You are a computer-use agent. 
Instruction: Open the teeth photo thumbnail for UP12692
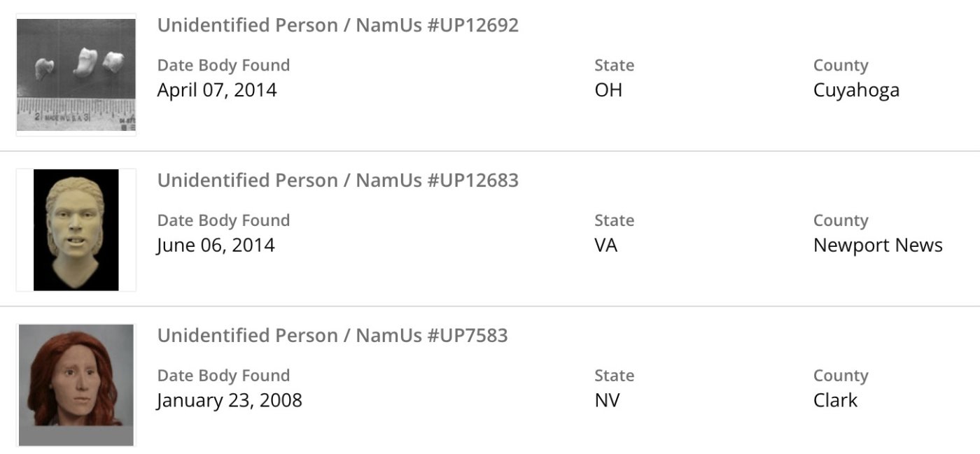point(76,75)
